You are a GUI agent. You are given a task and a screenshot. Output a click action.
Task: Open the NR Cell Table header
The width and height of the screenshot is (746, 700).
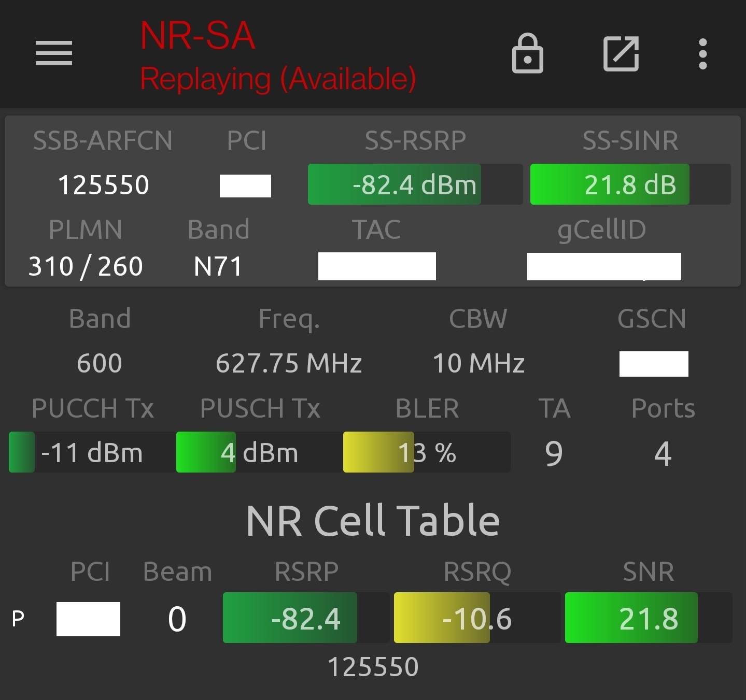pyautogui.click(x=372, y=520)
